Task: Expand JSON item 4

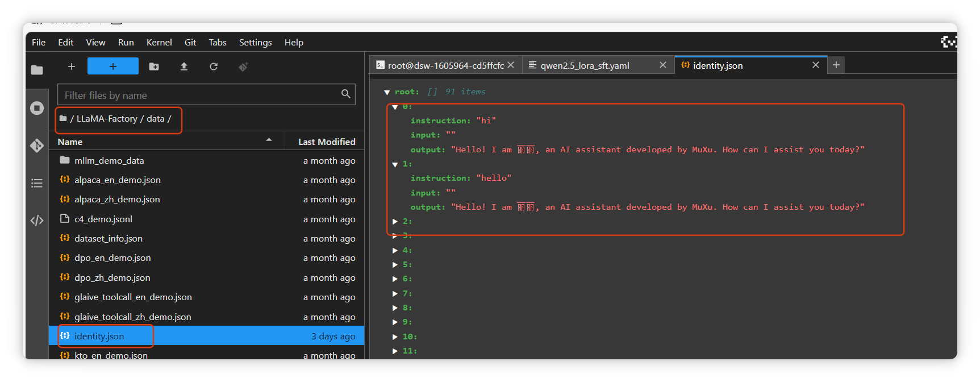Action: (395, 250)
